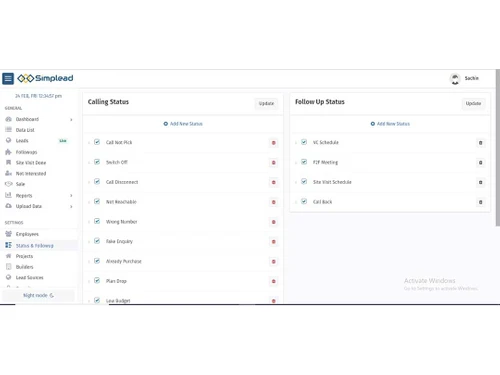Open the Not Interested menu item
500x375 pixels.
pyautogui.click(x=31, y=174)
